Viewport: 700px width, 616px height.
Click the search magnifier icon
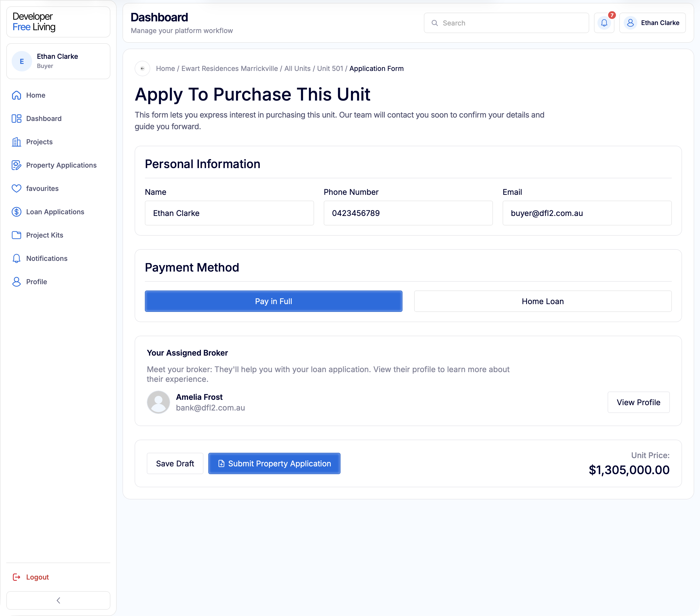click(x=435, y=23)
